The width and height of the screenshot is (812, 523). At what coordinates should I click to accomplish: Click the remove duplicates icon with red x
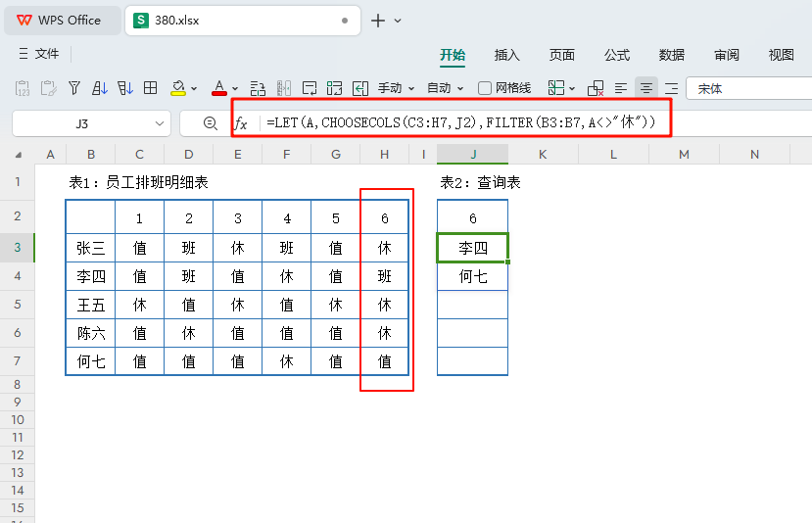(x=596, y=88)
